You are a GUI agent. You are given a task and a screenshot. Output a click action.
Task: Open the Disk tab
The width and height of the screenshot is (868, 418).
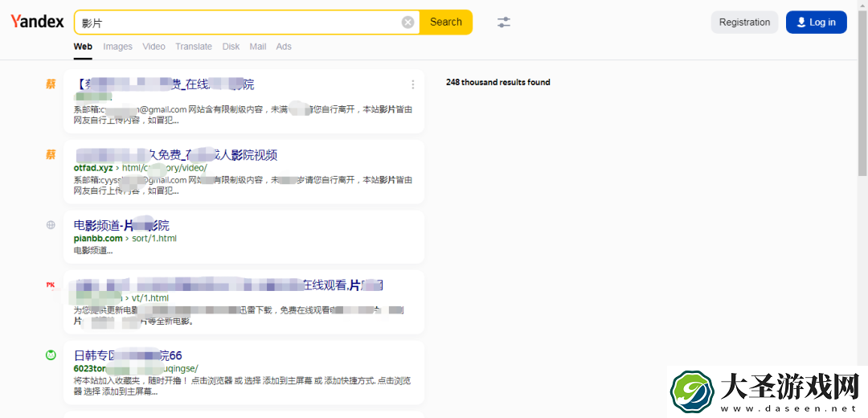click(x=231, y=47)
